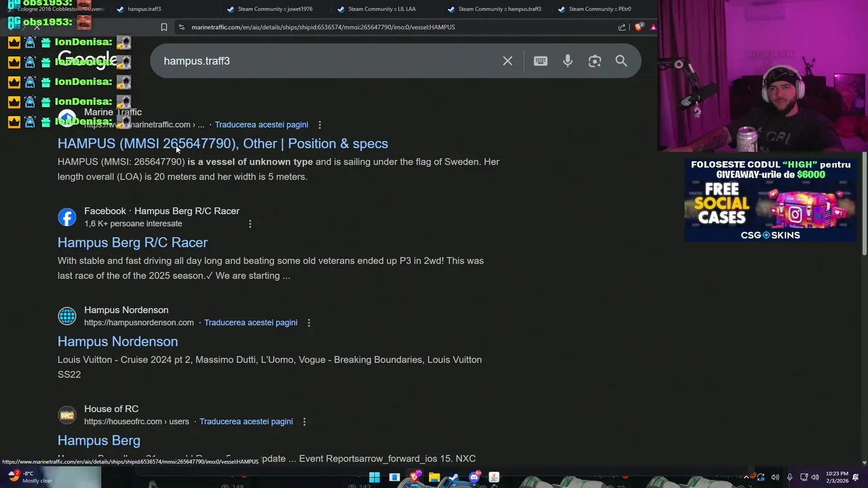Open the Hampus Berg House of RC result
868x488 pixels.
pyautogui.click(x=99, y=441)
